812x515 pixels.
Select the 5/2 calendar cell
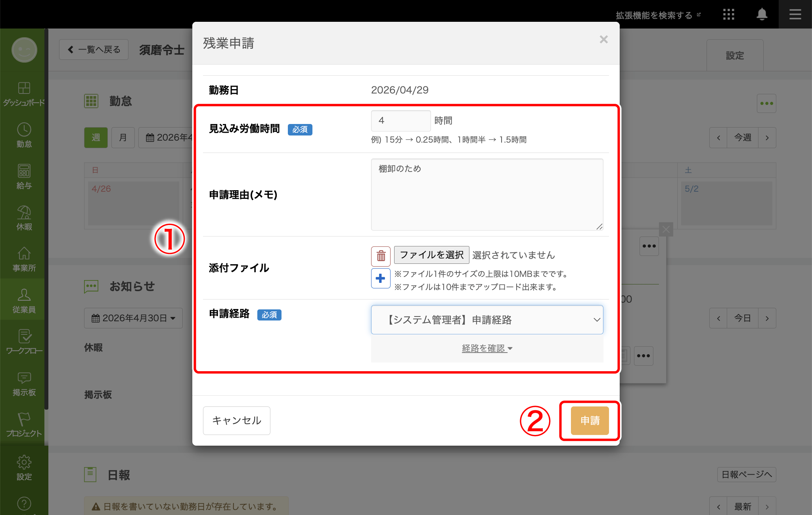click(726, 203)
